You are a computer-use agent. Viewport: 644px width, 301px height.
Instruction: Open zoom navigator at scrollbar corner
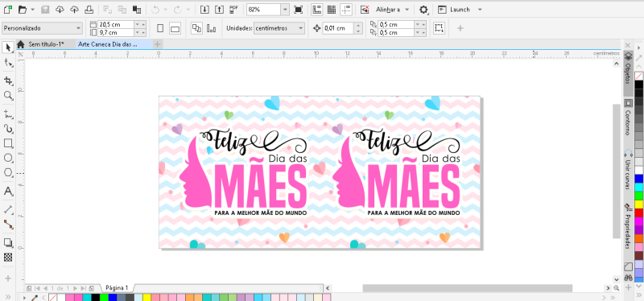tap(616, 288)
